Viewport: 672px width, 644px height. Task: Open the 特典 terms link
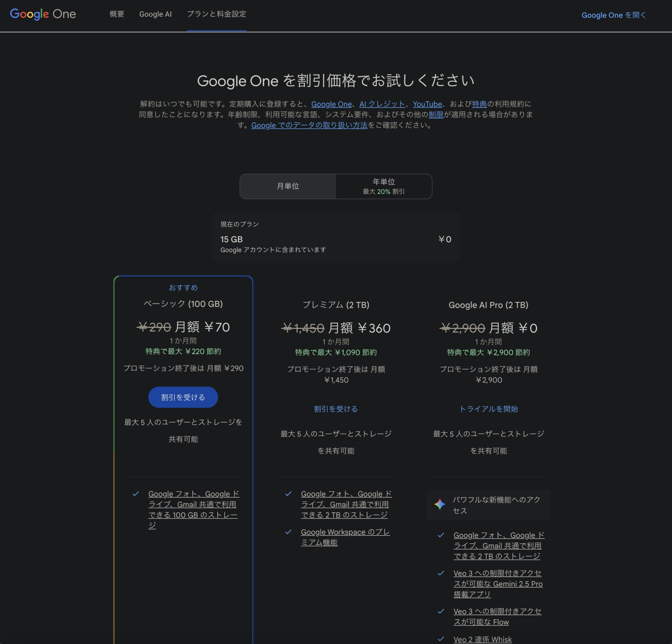pos(479,104)
